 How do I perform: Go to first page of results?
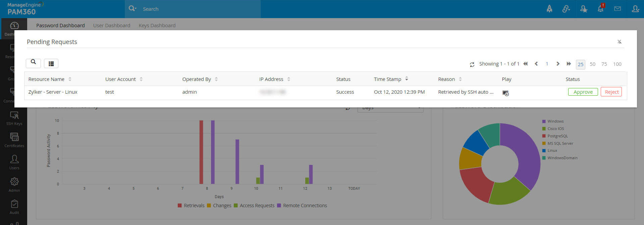pyautogui.click(x=525, y=64)
